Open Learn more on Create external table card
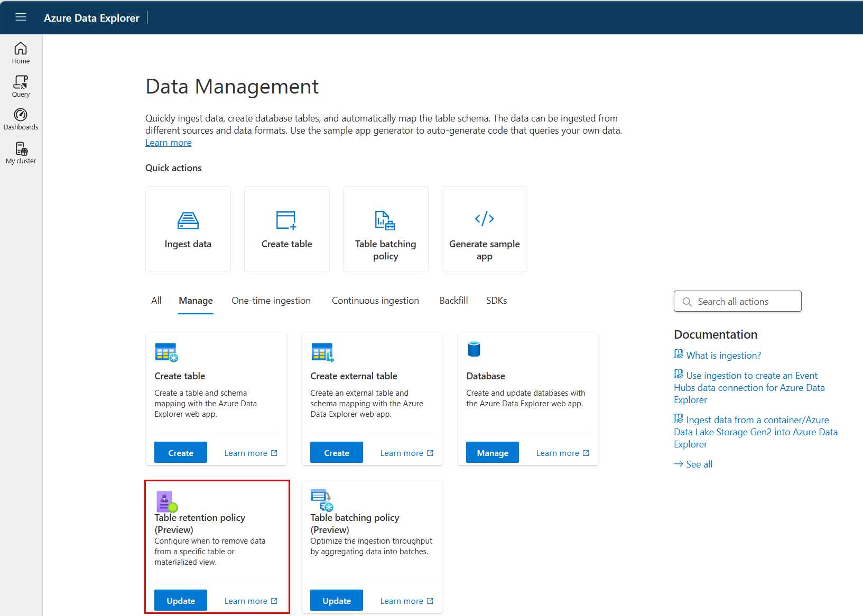 coord(407,453)
